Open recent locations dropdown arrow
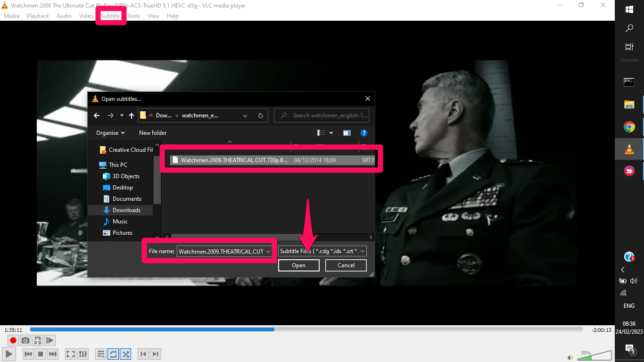Viewport: 644px width, 362px height. pyautogui.click(x=122, y=115)
